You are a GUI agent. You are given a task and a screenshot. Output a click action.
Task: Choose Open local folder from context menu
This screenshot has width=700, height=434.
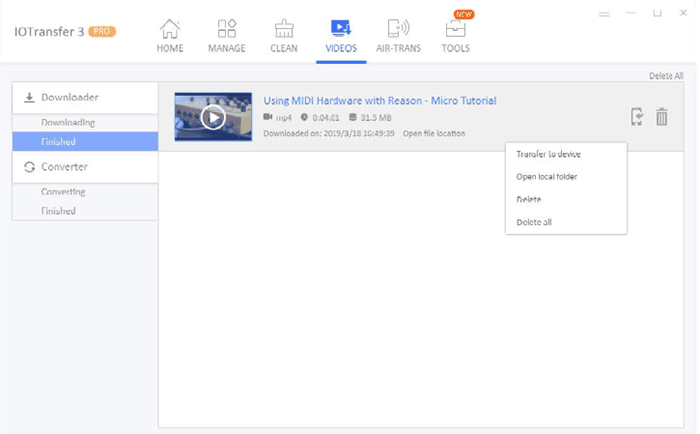[x=566, y=177]
